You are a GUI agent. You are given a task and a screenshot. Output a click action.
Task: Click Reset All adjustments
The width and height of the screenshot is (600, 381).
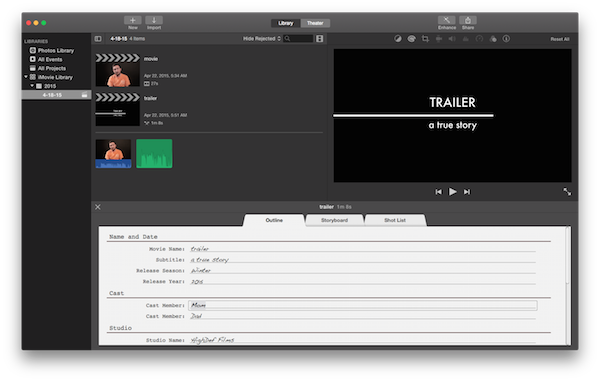tap(560, 39)
